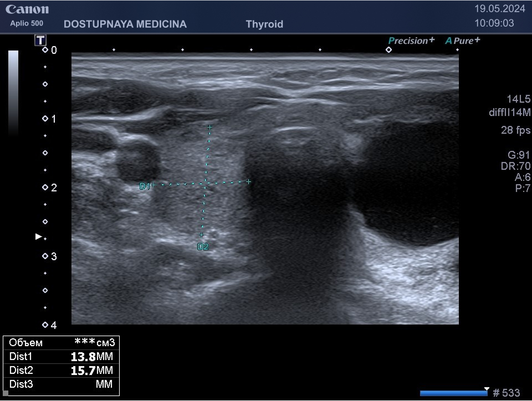Select the Dist2 15.7 mm measurement row
This screenshot has height=401, width=532.
pyautogui.click(x=61, y=370)
